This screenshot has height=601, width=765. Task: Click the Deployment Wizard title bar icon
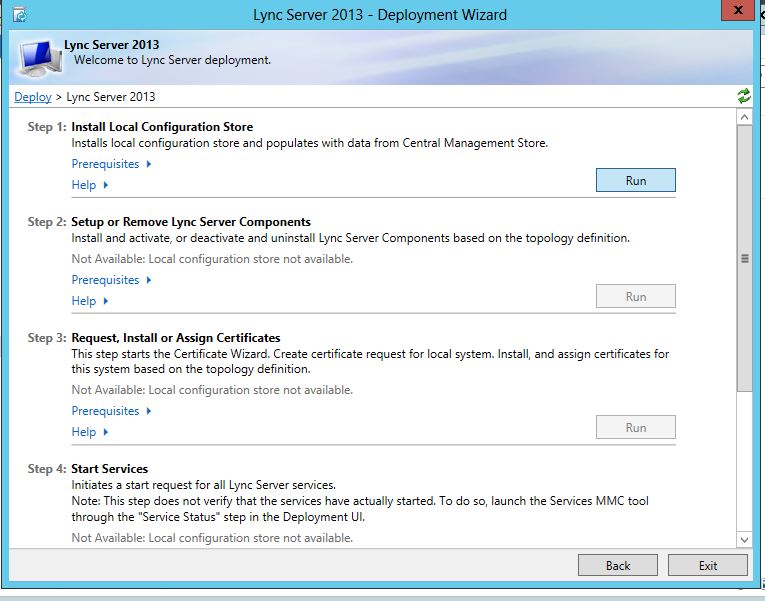(20, 15)
